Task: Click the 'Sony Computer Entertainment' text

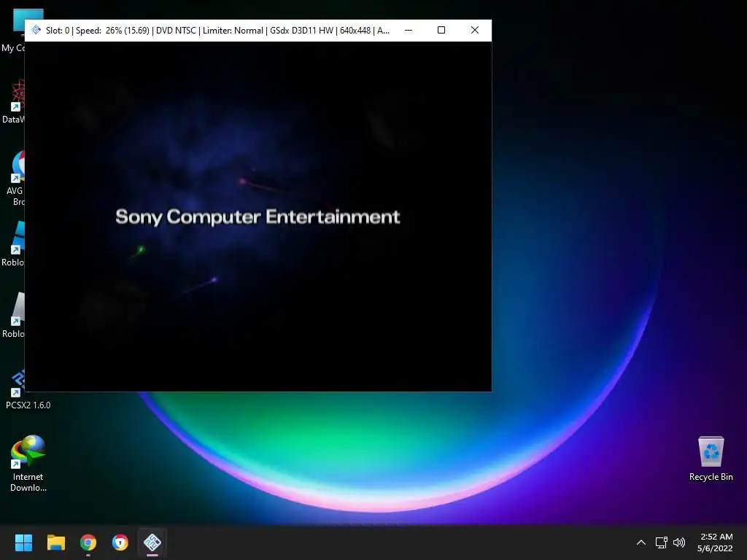Action: pos(258,217)
